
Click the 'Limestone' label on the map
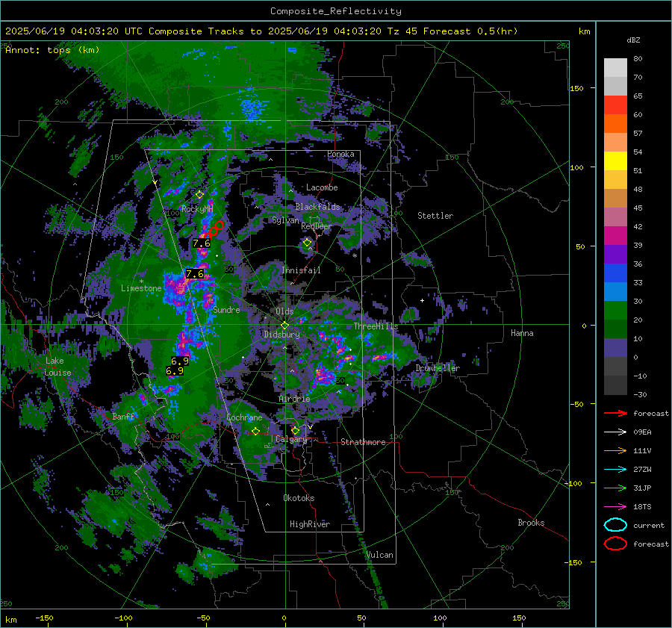141,288
